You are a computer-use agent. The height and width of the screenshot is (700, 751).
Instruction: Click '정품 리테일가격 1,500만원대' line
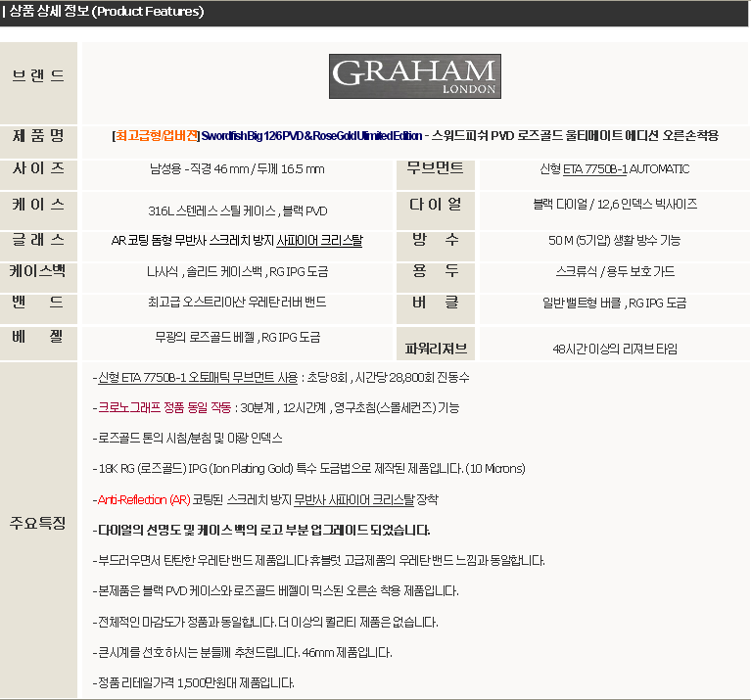(193, 682)
